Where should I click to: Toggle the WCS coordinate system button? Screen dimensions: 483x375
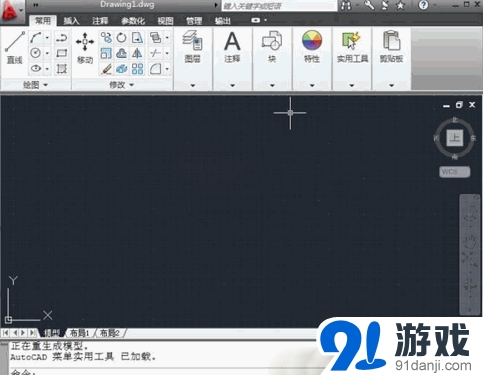tap(455, 172)
